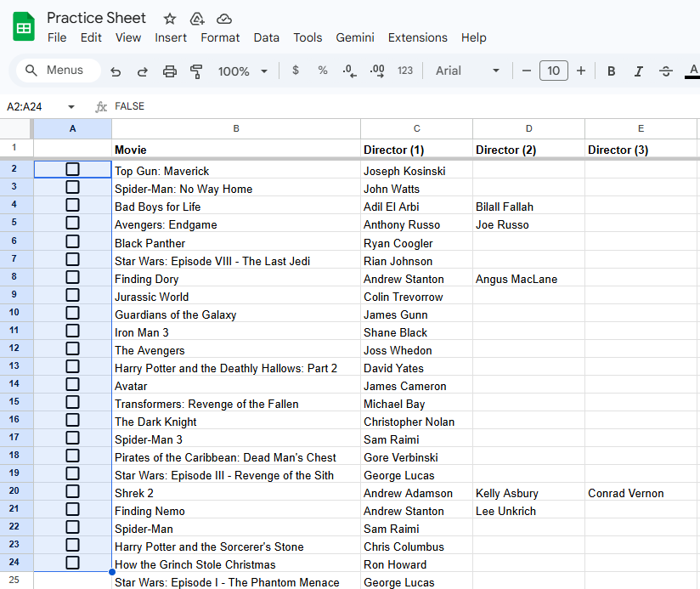The height and width of the screenshot is (589, 700).
Task: Tick checkbox for Black Panther
Action: (72, 241)
